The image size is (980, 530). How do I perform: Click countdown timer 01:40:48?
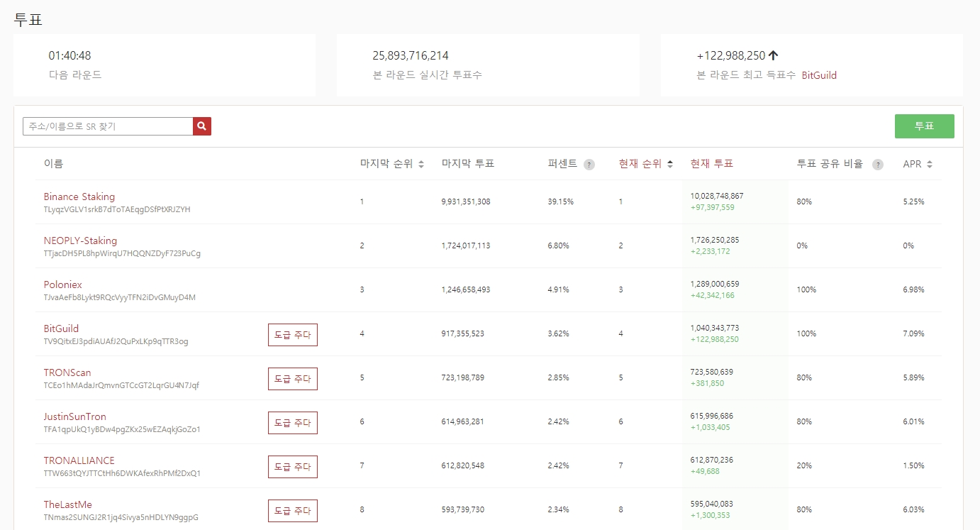point(69,55)
